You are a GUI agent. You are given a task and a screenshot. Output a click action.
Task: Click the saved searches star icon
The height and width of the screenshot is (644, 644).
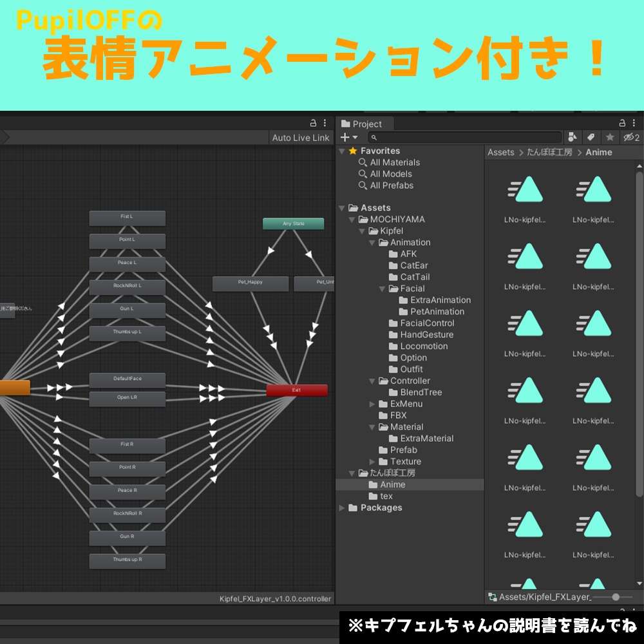[610, 137]
